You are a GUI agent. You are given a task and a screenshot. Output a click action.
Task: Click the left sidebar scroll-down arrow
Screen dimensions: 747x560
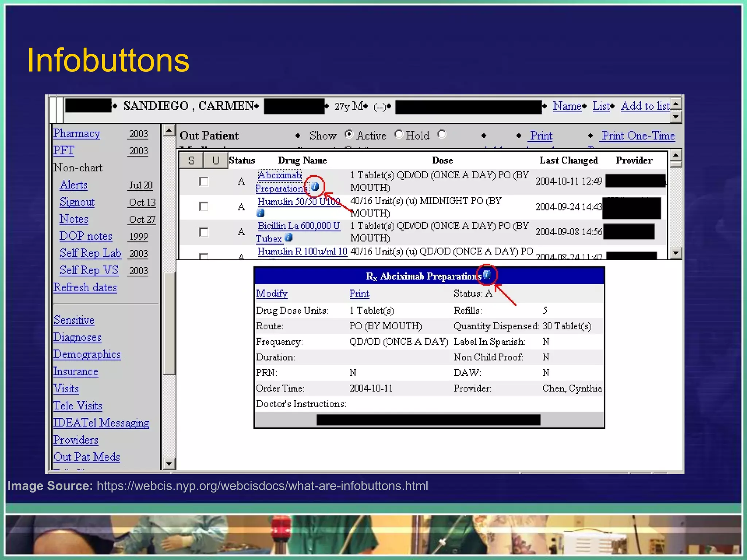(169, 464)
